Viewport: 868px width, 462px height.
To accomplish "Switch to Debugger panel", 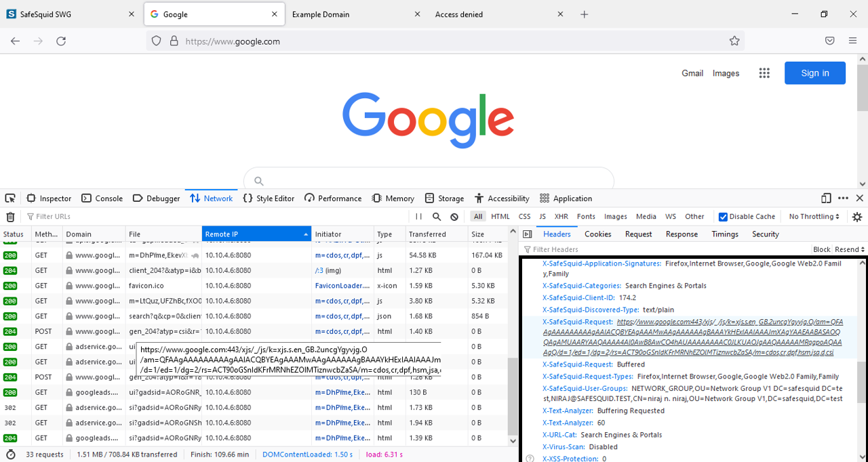I will coord(157,198).
